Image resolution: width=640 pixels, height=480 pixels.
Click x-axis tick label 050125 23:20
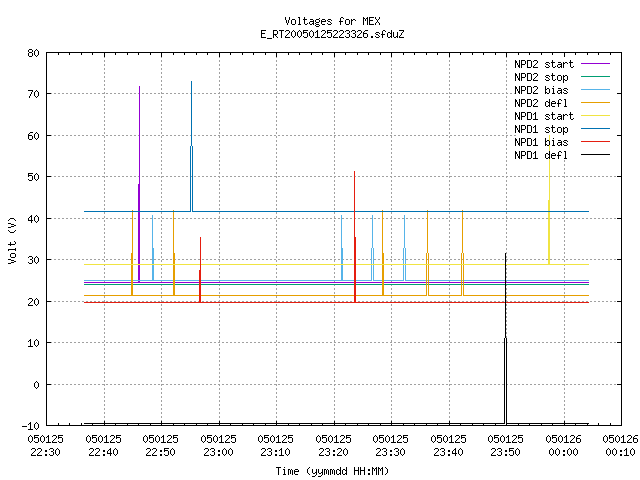coord(333,446)
